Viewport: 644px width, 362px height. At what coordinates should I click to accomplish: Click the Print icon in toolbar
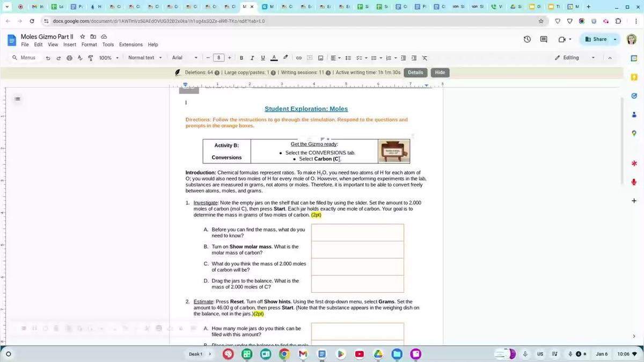(69, 58)
